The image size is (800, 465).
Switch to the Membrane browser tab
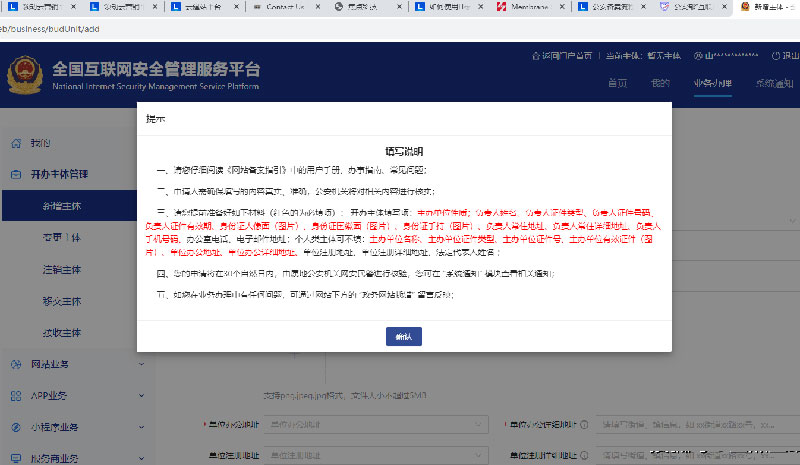[x=530, y=8]
